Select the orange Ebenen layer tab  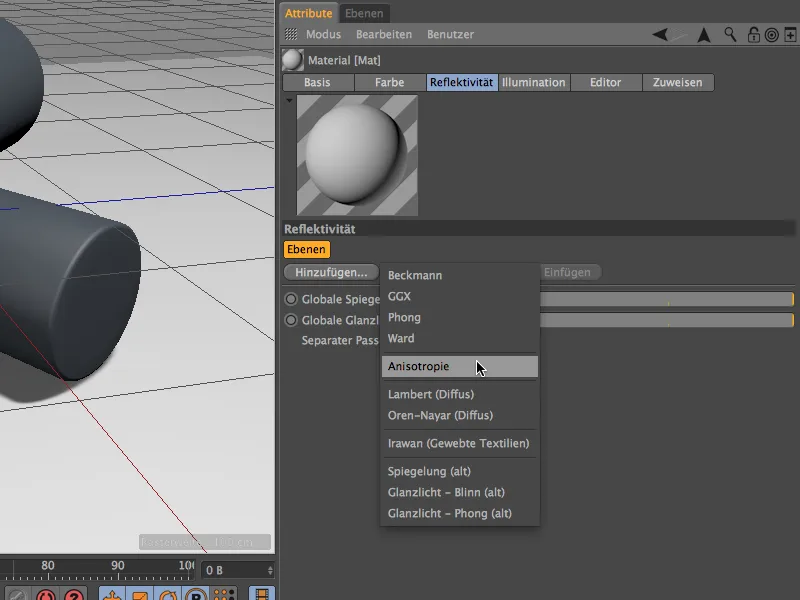pos(306,249)
